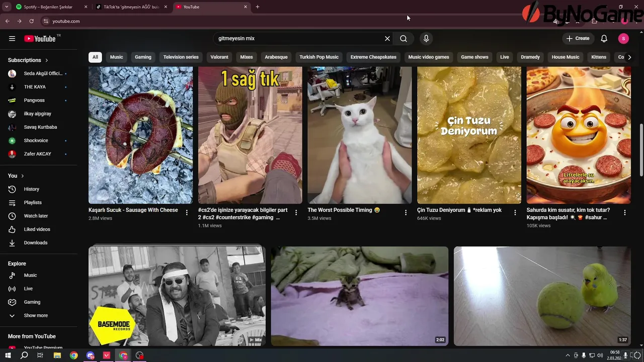The image size is (644, 362).
Task: Open Downloads in the sidebar
Action: pyautogui.click(x=39, y=243)
